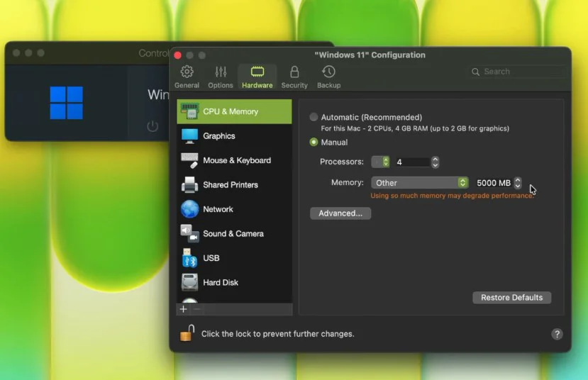Select the Manual radio button

click(314, 142)
